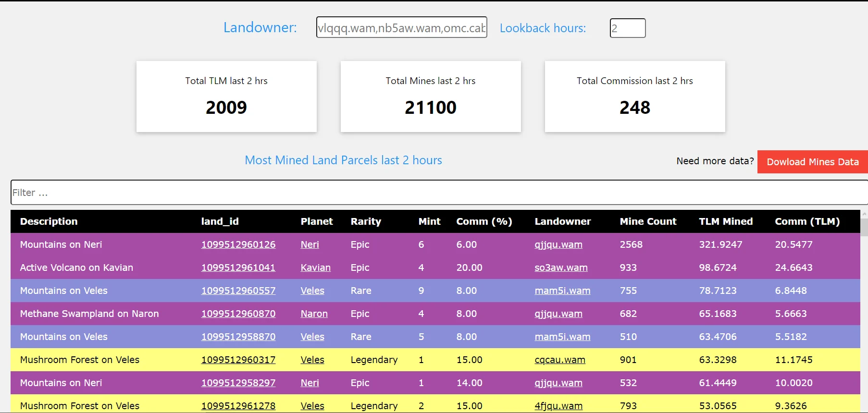The height and width of the screenshot is (413, 868).
Task: Click the TLM Mined column header
Action: (x=726, y=221)
